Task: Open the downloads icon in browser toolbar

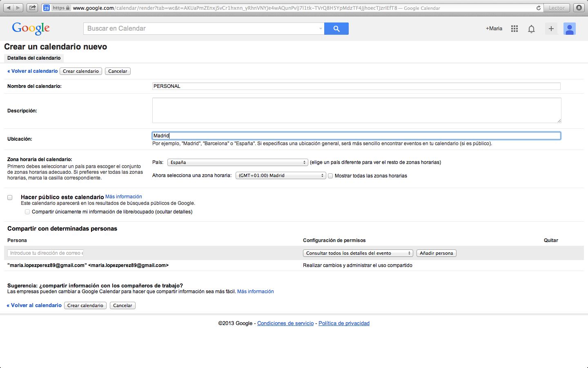Action: (579, 8)
